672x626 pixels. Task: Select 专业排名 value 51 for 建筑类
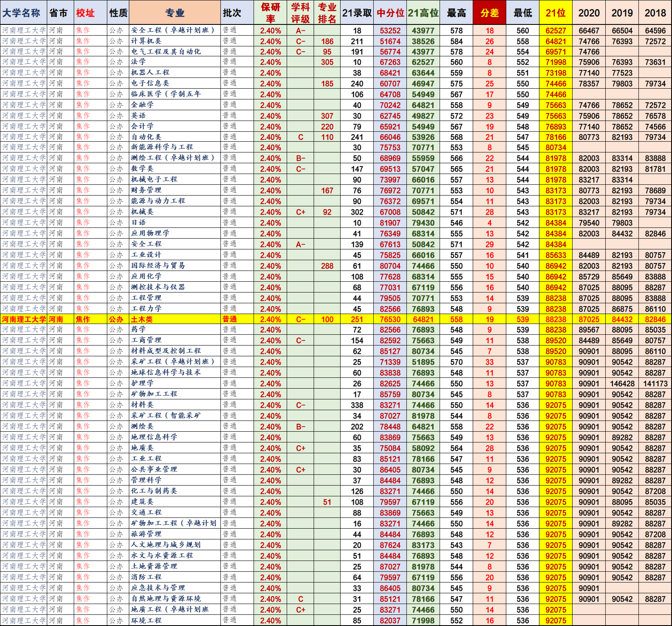click(327, 502)
